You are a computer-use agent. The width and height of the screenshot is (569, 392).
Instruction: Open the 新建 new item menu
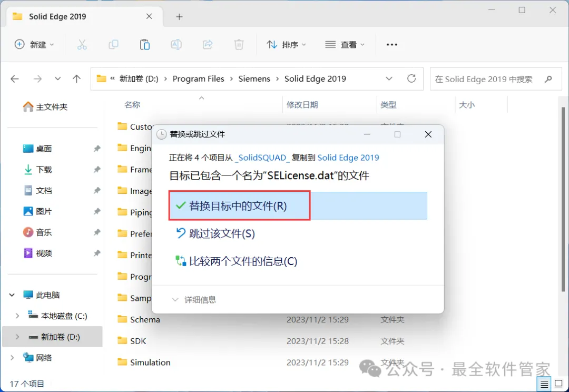click(34, 45)
